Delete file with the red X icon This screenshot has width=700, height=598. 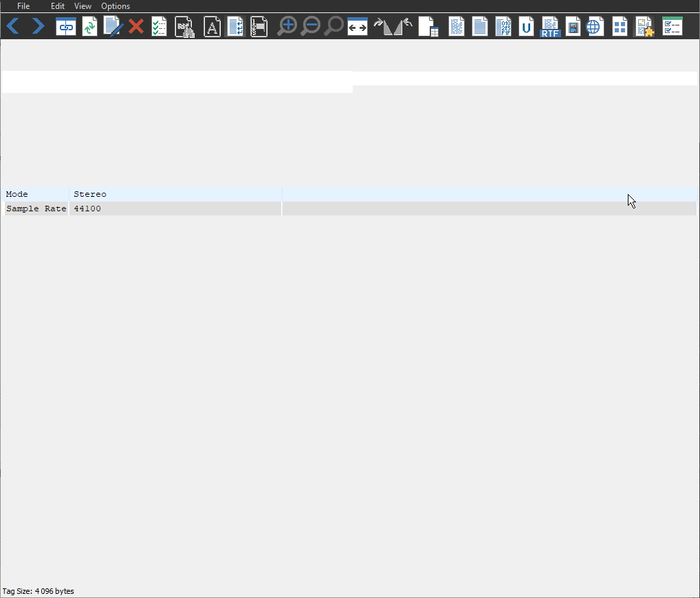click(136, 26)
